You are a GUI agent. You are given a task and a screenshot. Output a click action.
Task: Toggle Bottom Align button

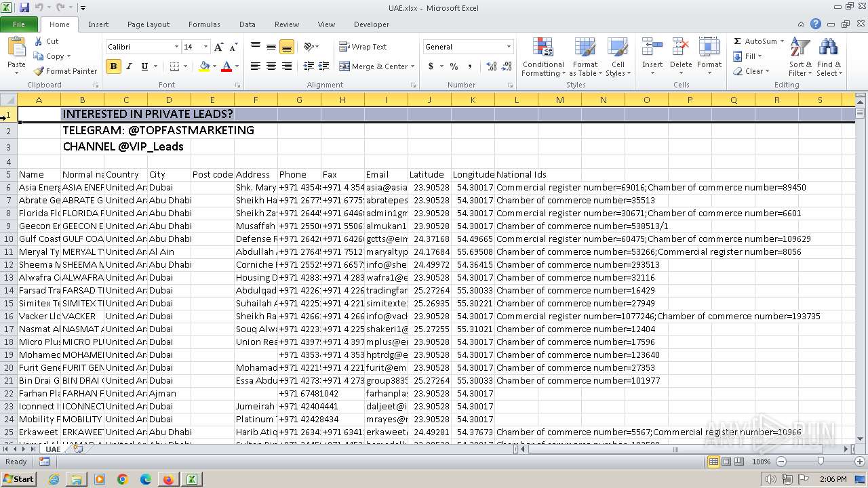[x=287, y=47]
